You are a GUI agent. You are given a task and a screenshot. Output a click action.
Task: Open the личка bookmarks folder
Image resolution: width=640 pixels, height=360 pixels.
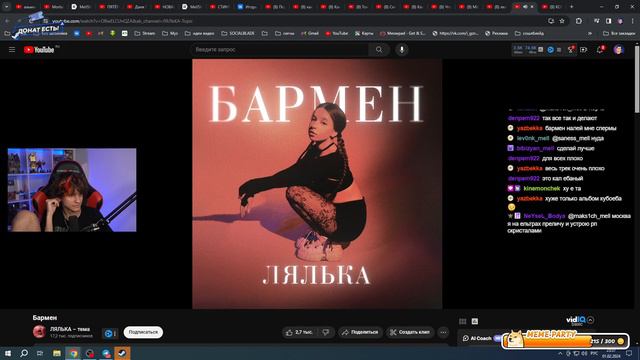[284, 33]
